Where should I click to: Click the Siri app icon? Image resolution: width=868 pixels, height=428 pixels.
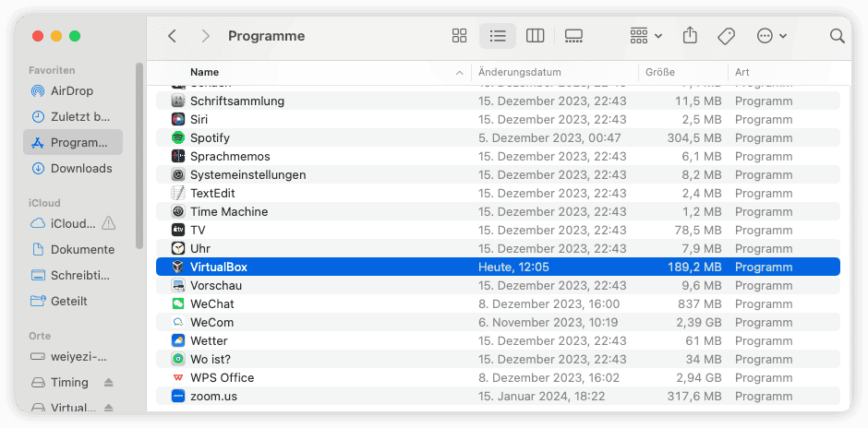coord(177,119)
